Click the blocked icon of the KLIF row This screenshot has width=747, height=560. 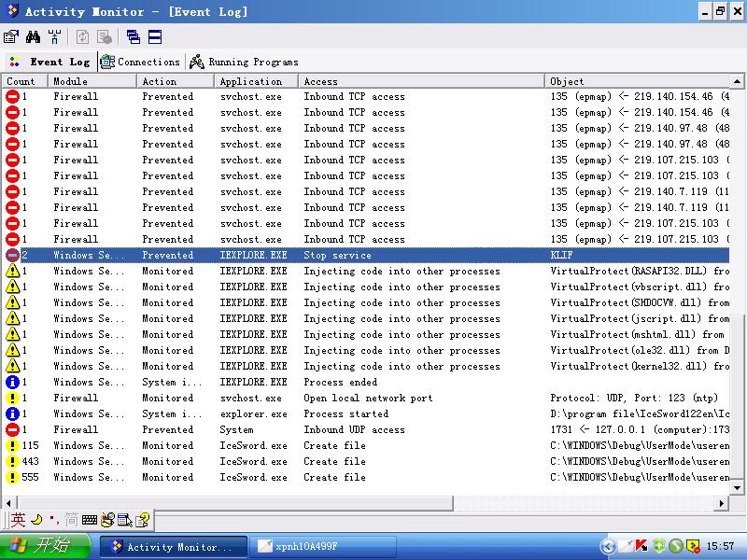click(x=12, y=255)
